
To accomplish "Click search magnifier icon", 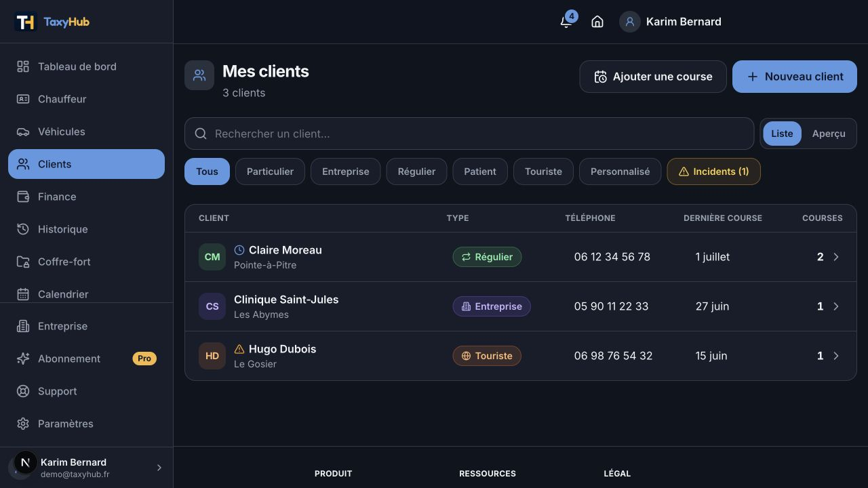I will 201,134.
